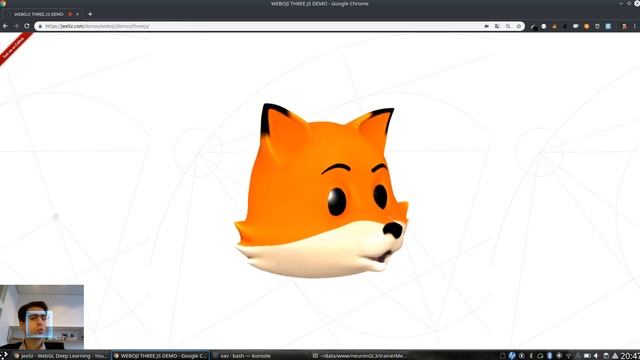Open a new tab with the plus button
Image resolution: width=640 pixels, height=360 pixels.
click(x=90, y=14)
